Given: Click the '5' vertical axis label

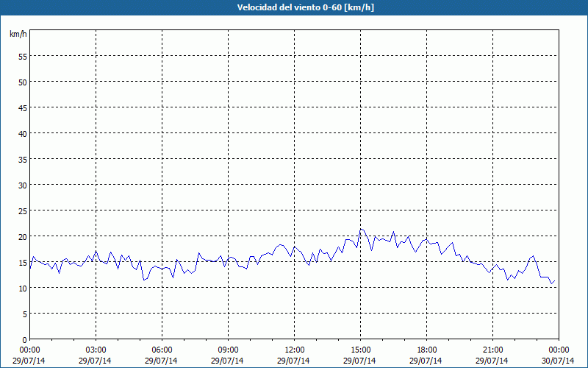Looking at the screenshot, I should (x=24, y=314).
